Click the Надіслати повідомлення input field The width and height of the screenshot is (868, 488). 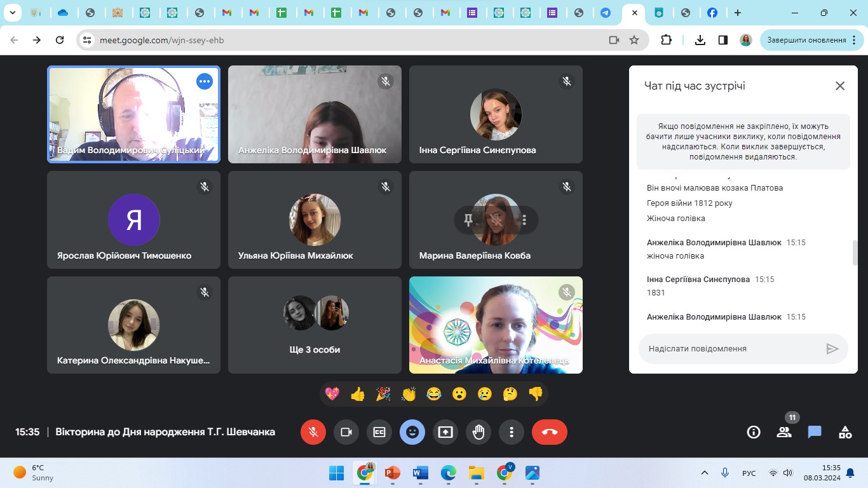point(731,349)
